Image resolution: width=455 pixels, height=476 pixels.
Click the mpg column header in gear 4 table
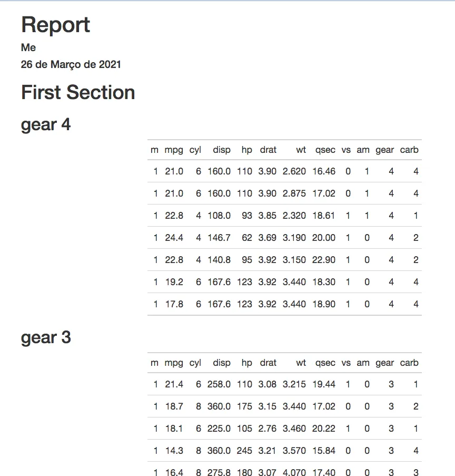(174, 150)
